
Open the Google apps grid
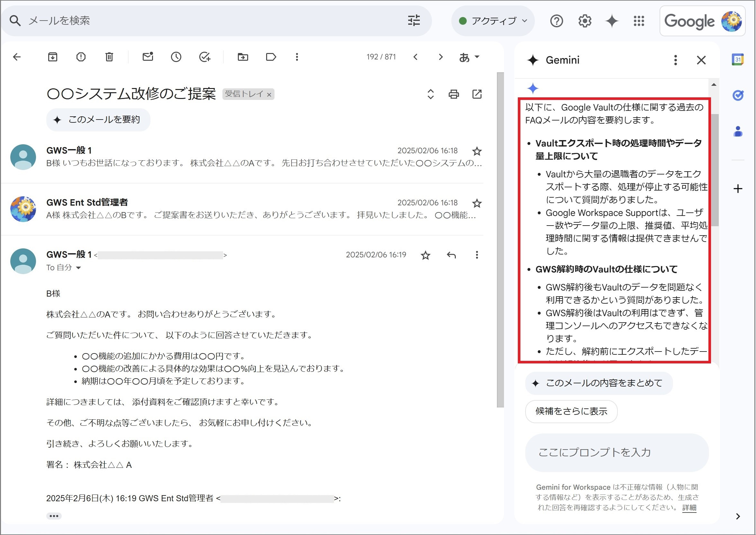[639, 21]
